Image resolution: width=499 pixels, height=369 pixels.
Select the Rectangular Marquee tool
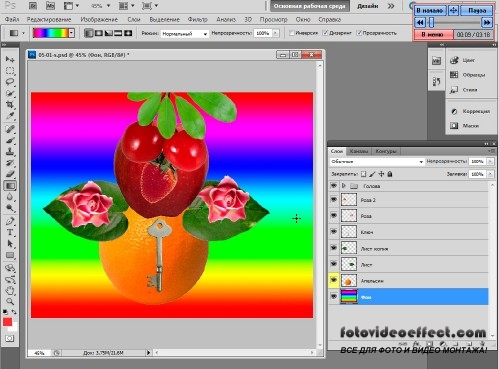point(10,71)
